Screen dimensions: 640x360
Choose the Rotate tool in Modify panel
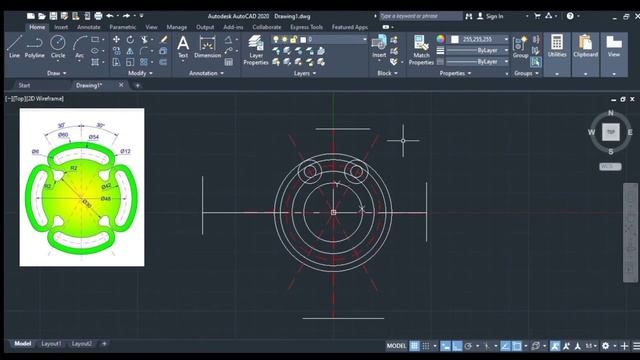tap(130, 40)
